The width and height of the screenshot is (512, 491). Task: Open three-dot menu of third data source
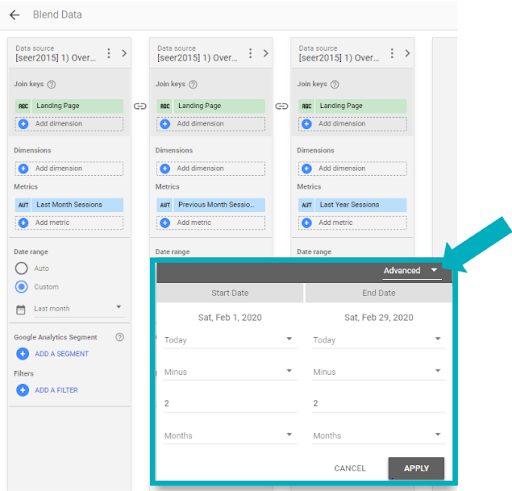pos(392,53)
